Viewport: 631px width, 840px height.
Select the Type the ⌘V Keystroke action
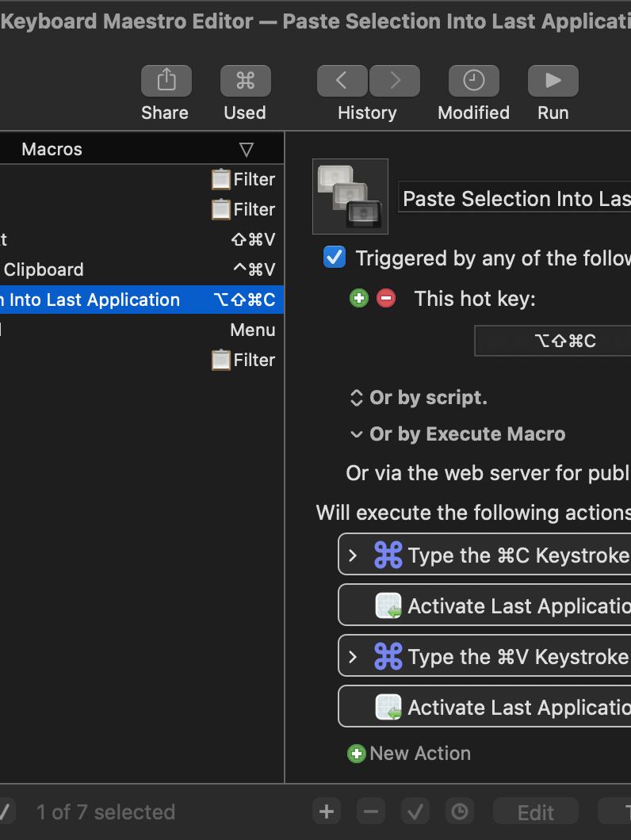pos(484,656)
